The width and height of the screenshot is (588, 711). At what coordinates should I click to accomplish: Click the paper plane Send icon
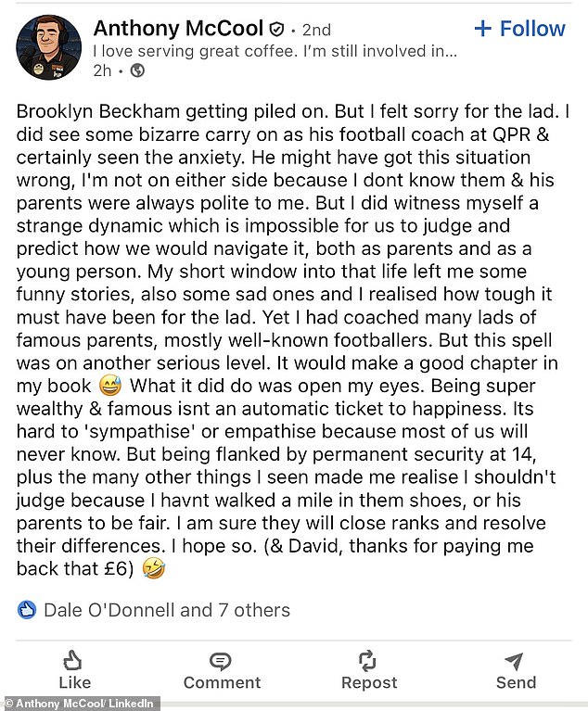tap(515, 660)
